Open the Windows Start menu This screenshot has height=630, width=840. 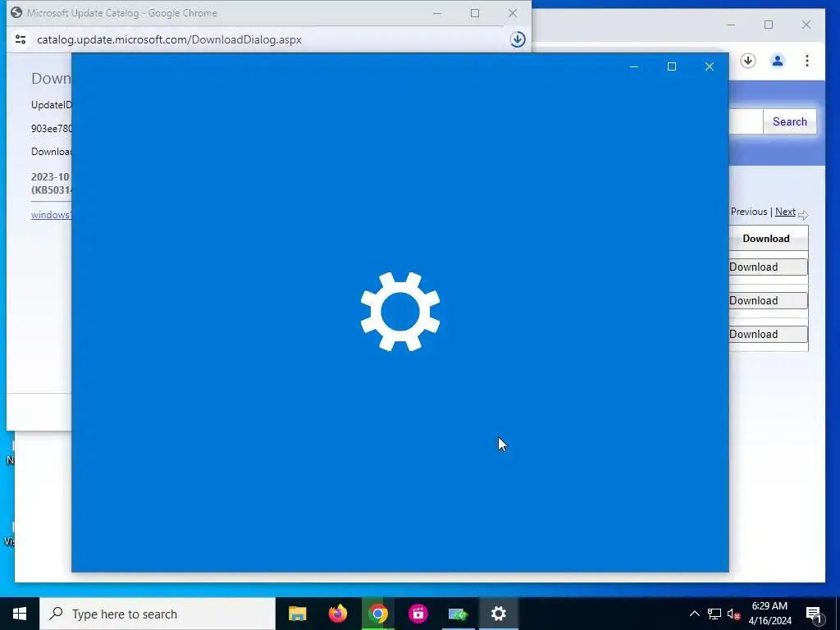(x=20, y=614)
